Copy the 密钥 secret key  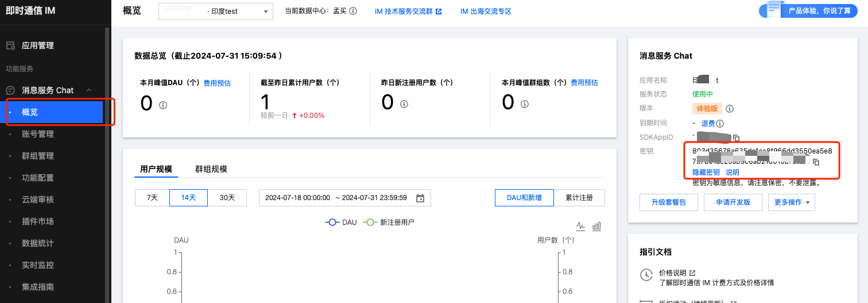(x=816, y=162)
